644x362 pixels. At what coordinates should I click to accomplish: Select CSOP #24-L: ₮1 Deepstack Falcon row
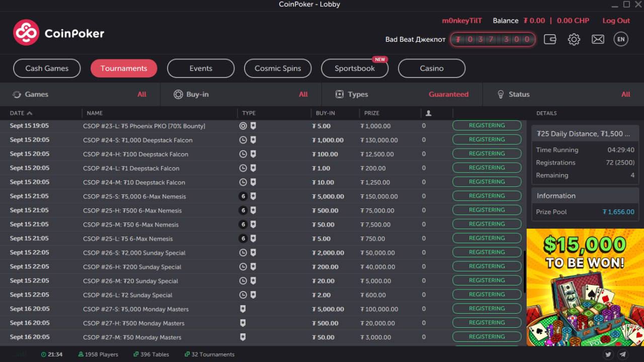tap(262, 168)
